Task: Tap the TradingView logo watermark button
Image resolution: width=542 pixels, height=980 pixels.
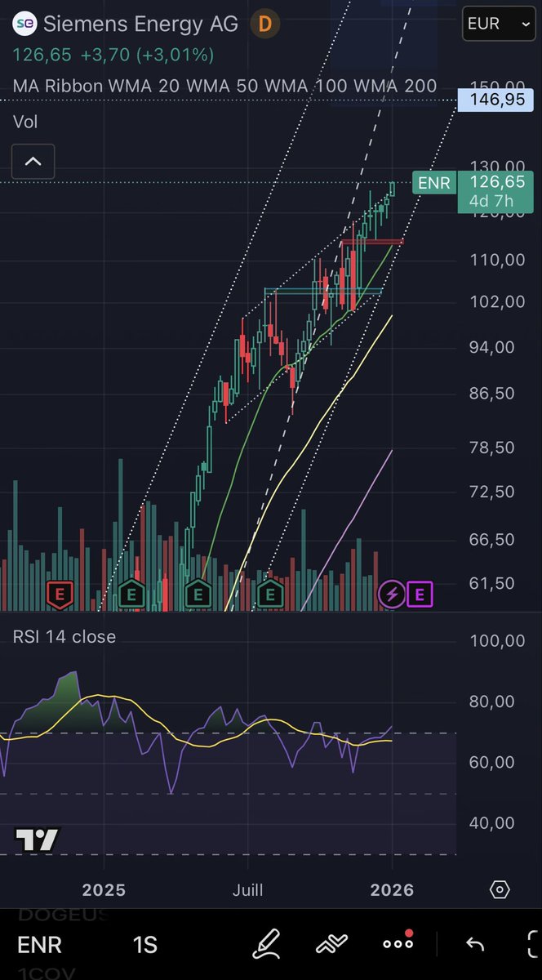Action: (38, 839)
